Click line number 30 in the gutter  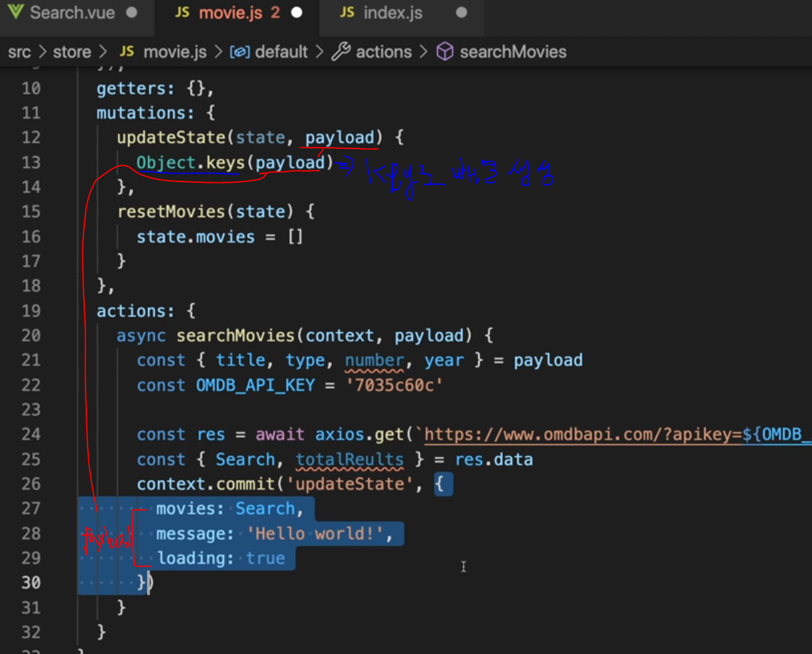30,582
